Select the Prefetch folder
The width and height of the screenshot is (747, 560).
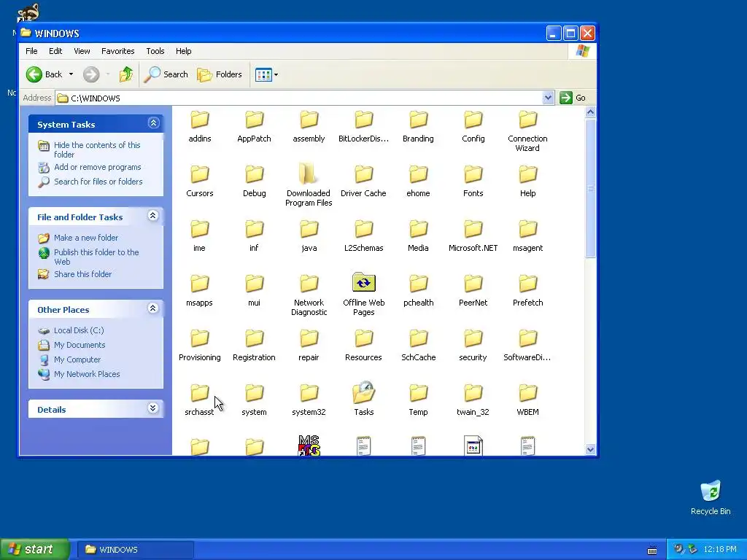528,290
